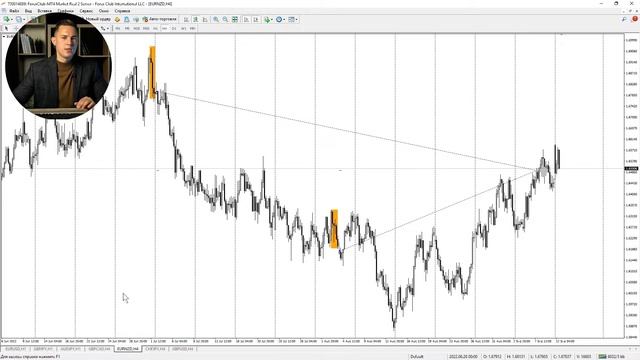Screen dimensions: 640x360
Task: Open the gold MetaEditor icon
Action: point(117,19)
